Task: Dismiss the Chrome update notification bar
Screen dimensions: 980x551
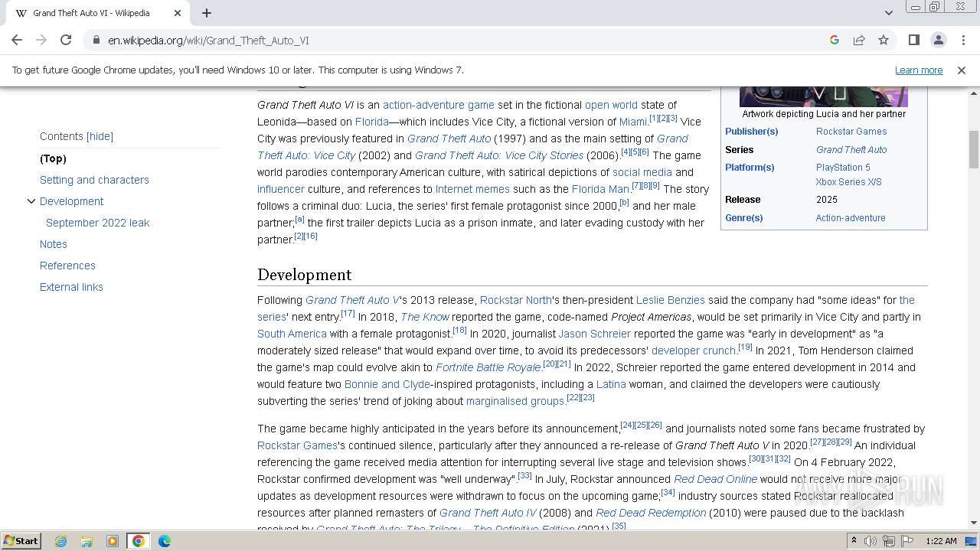Action: point(962,70)
